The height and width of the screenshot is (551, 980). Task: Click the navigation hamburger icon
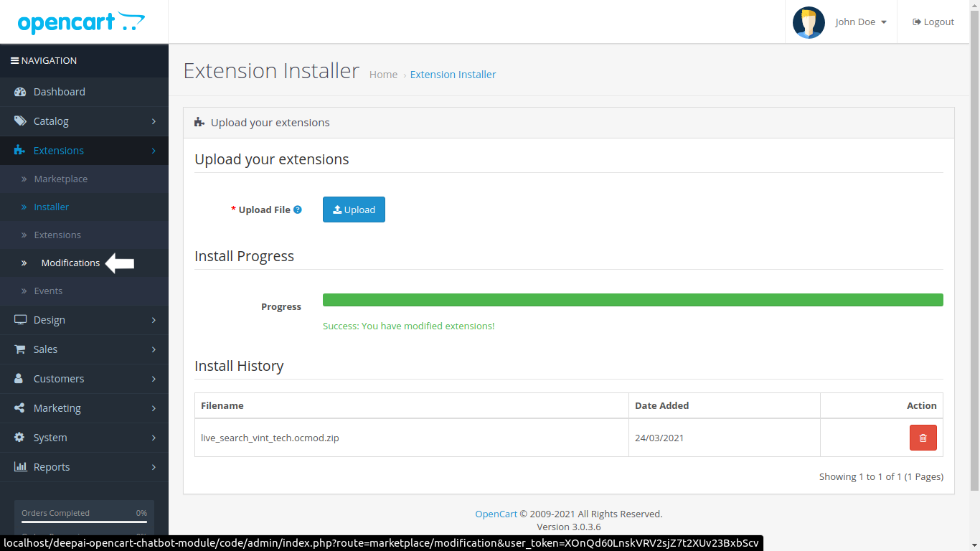(14, 61)
